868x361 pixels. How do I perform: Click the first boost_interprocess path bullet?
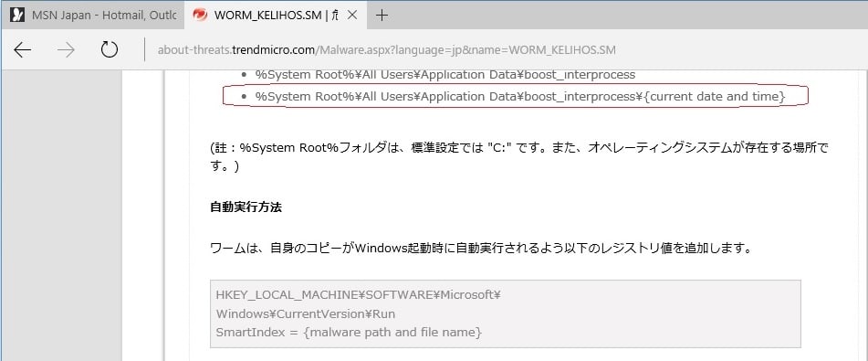[x=445, y=74]
